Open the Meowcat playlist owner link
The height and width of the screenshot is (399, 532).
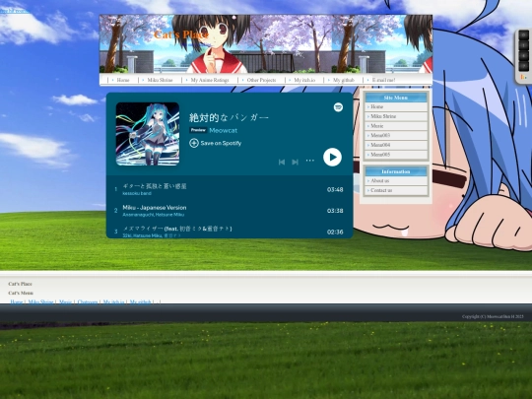[x=224, y=130]
